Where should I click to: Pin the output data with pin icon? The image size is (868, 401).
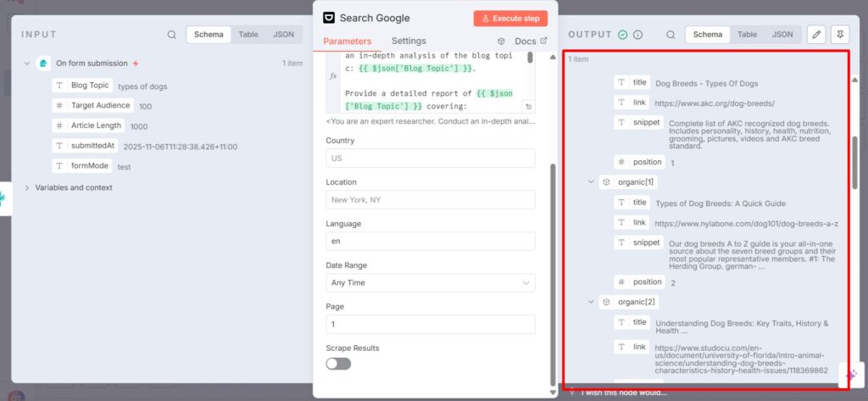click(839, 35)
